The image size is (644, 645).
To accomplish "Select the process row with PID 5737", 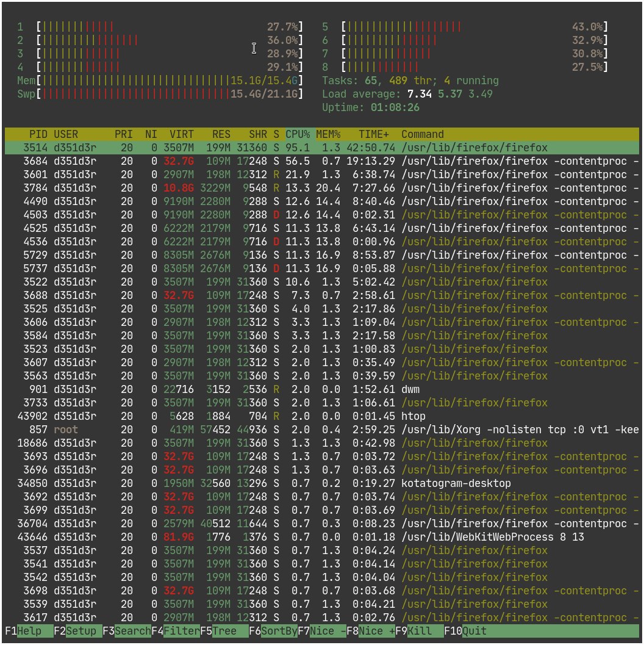I will [x=322, y=268].
